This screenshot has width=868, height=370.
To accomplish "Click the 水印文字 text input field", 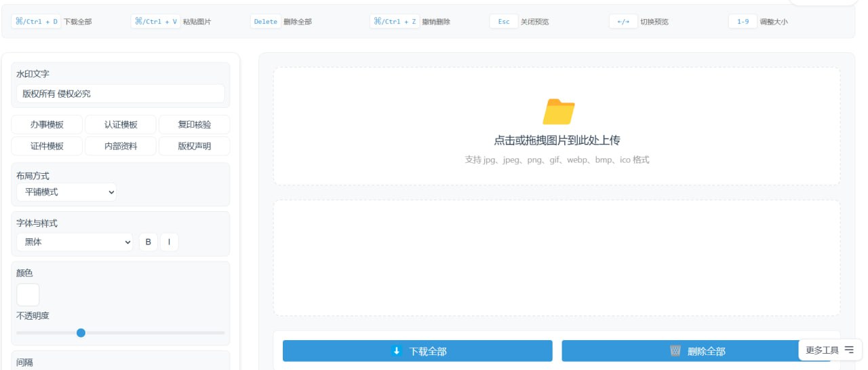I will point(120,94).
